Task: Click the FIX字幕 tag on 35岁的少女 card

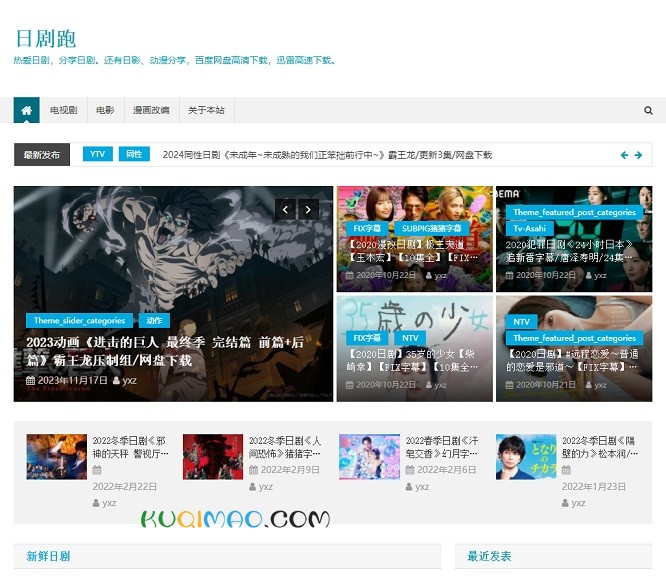Action: [x=367, y=338]
